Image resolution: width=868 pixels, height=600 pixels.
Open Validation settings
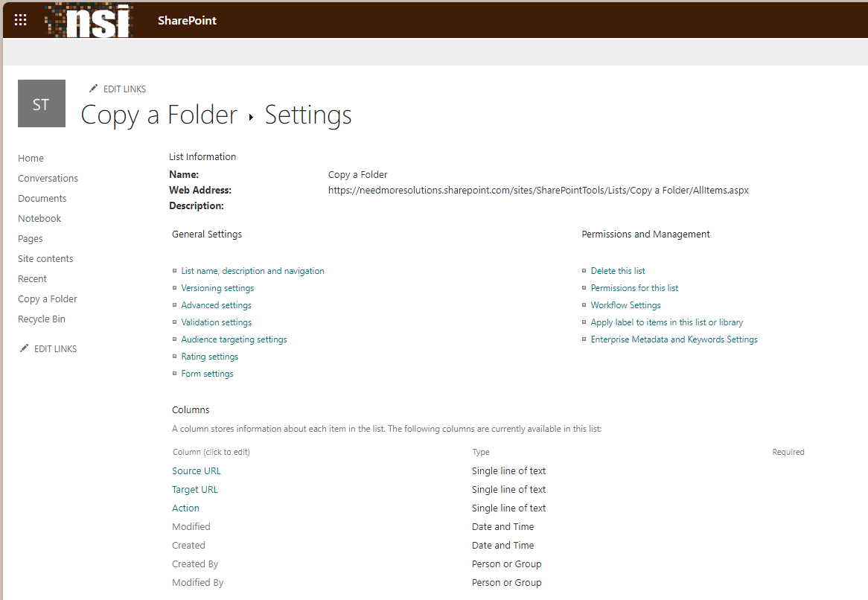(x=216, y=322)
